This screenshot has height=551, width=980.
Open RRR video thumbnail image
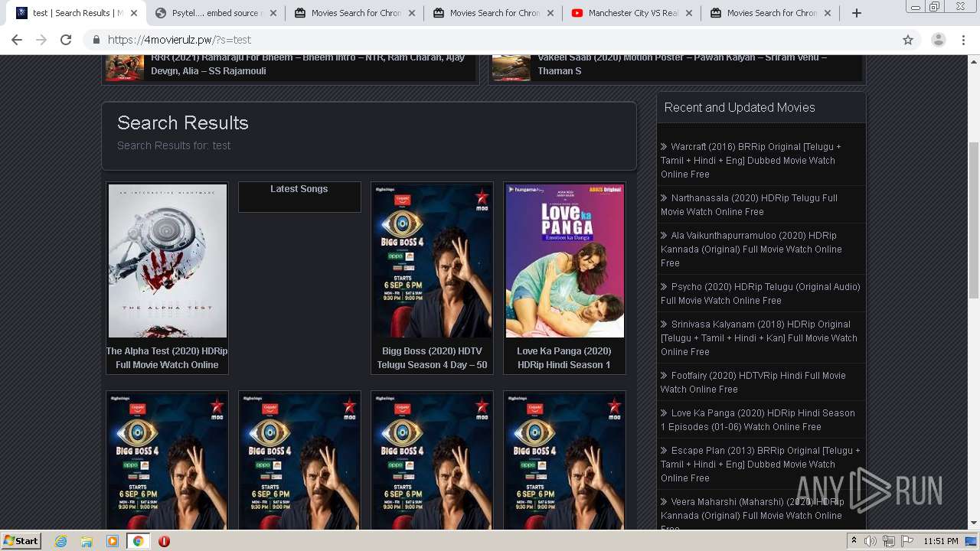click(x=125, y=67)
